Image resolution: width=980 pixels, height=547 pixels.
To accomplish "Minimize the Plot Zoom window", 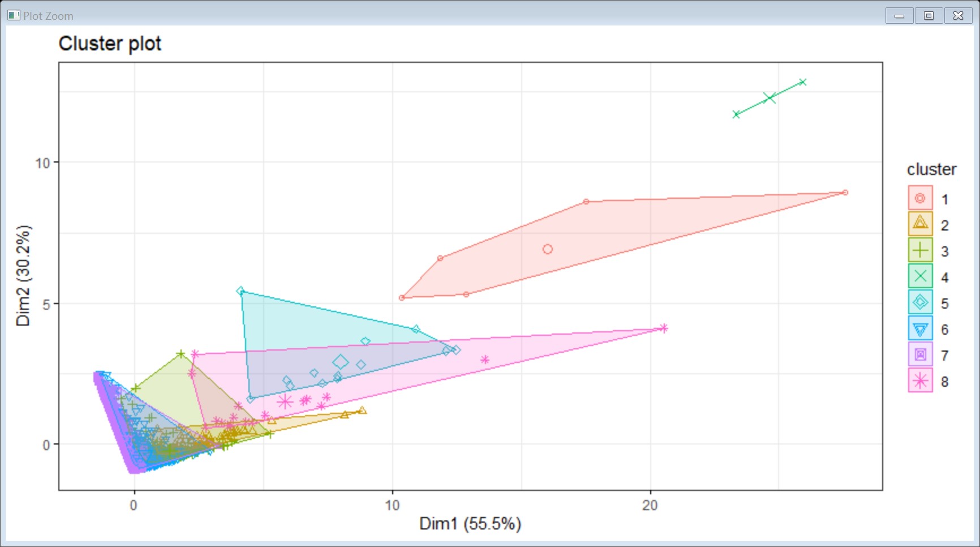I will click(x=900, y=16).
